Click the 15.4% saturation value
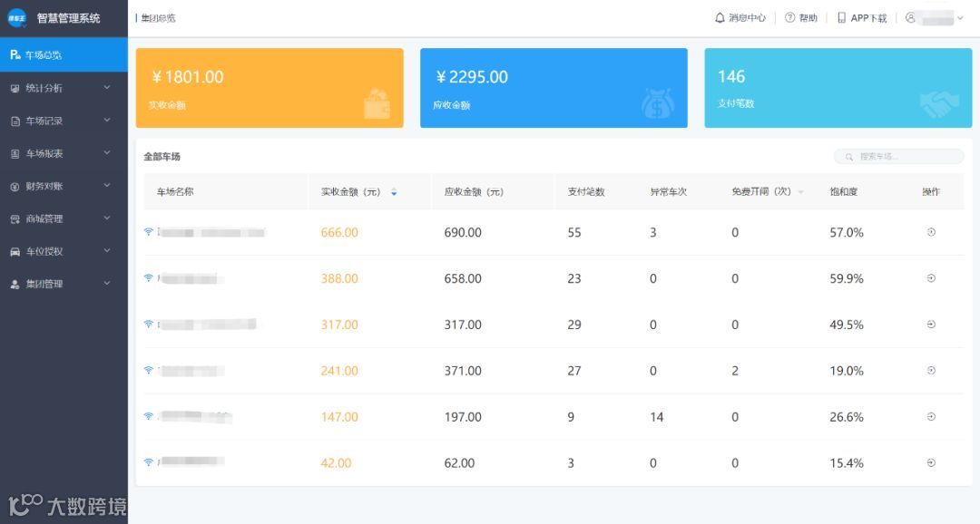Screen dimensions: 980x524 pyautogui.click(x=847, y=463)
